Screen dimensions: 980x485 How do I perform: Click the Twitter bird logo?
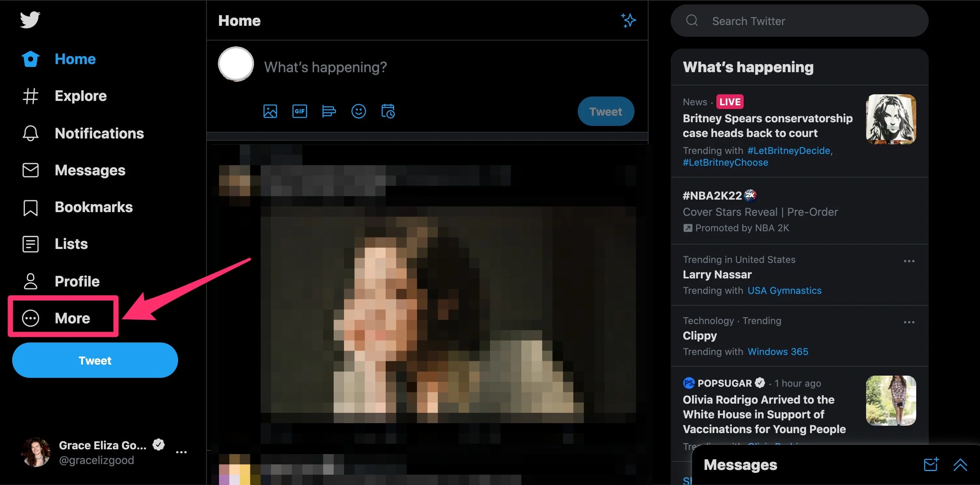coord(29,20)
